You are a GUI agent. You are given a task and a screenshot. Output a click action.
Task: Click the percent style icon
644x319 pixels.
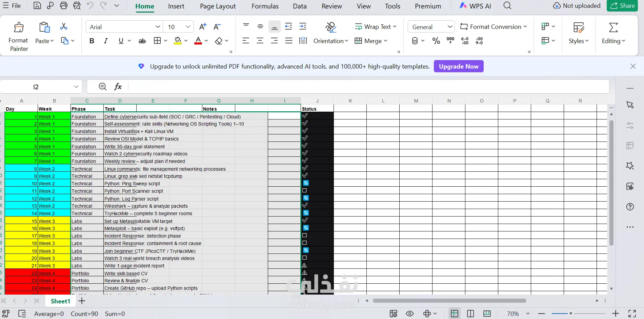tap(436, 41)
